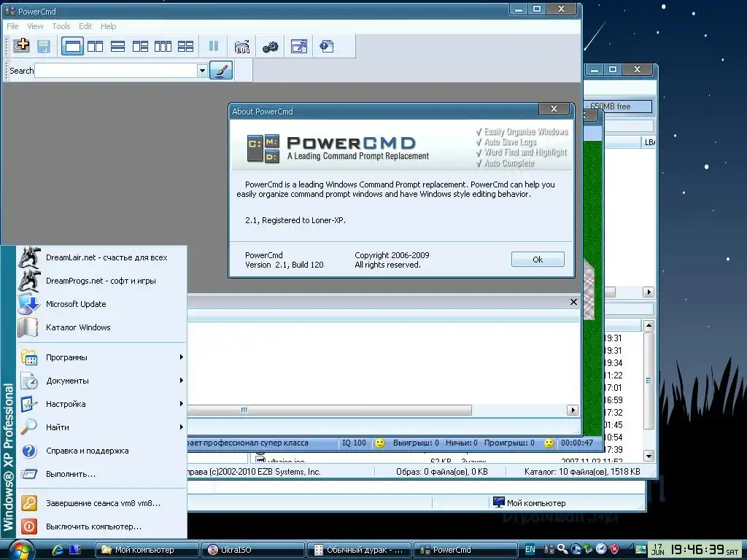Click the right scroll arrow in lower pane

pyautogui.click(x=572, y=410)
